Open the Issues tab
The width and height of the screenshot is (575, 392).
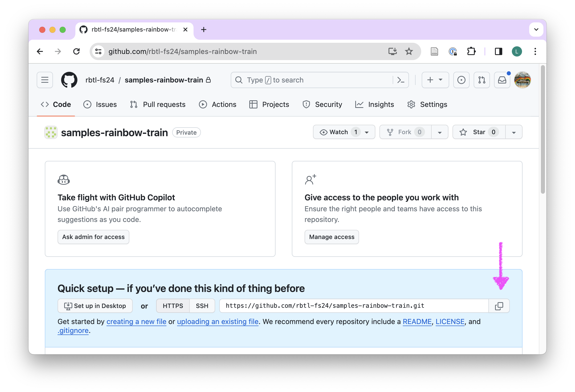(100, 104)
